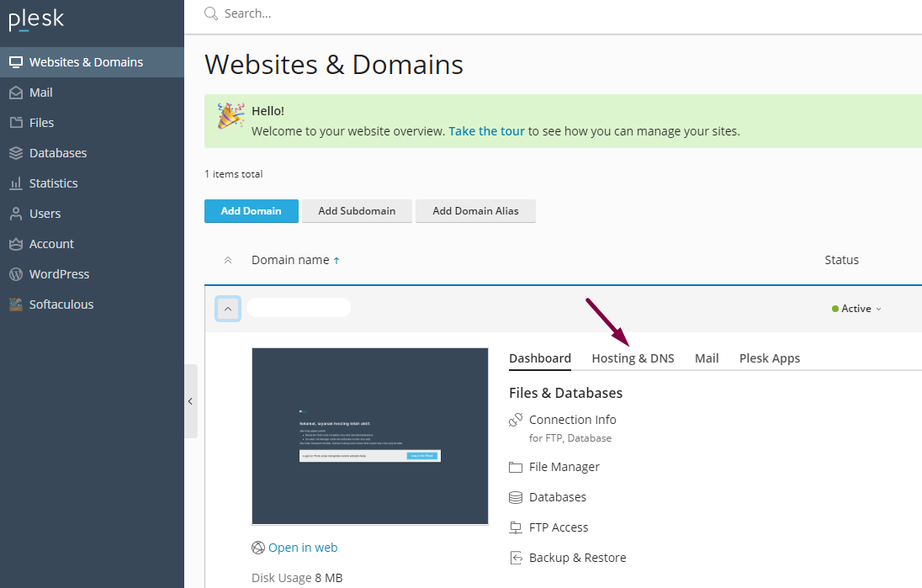
Task: Open Backup & Restore
Action: tap(575, 557)
